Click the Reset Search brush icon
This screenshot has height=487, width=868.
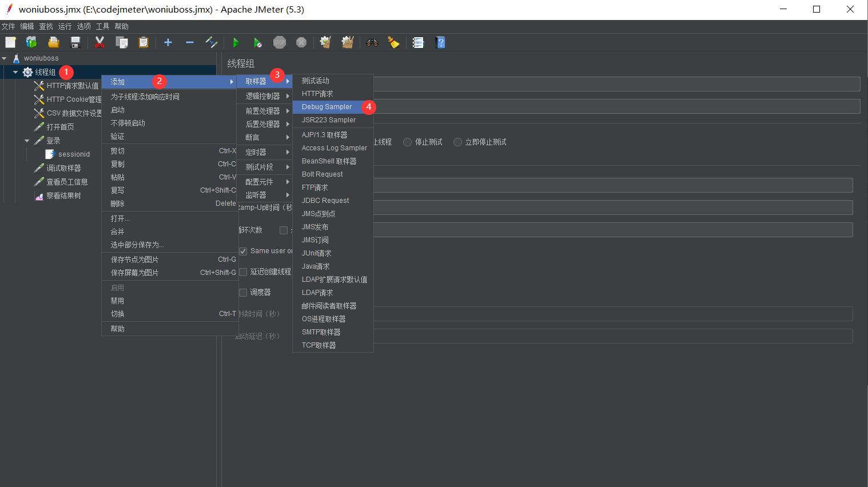[x=393, y=42]
